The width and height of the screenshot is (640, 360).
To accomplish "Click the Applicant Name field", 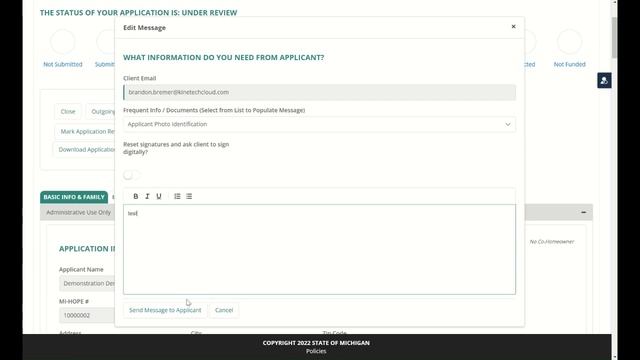I will [87, 283].
